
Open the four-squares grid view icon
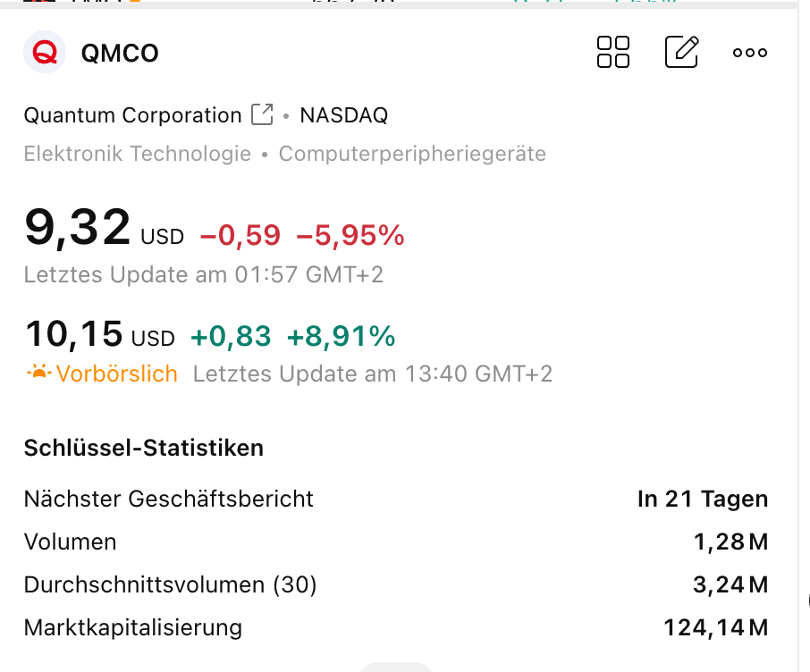(x=613, y=52)
